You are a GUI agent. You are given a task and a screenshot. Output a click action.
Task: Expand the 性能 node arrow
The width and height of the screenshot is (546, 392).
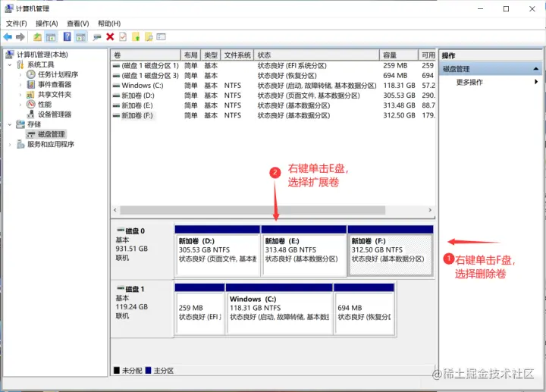pyautogui.click(x=20, y=105)
